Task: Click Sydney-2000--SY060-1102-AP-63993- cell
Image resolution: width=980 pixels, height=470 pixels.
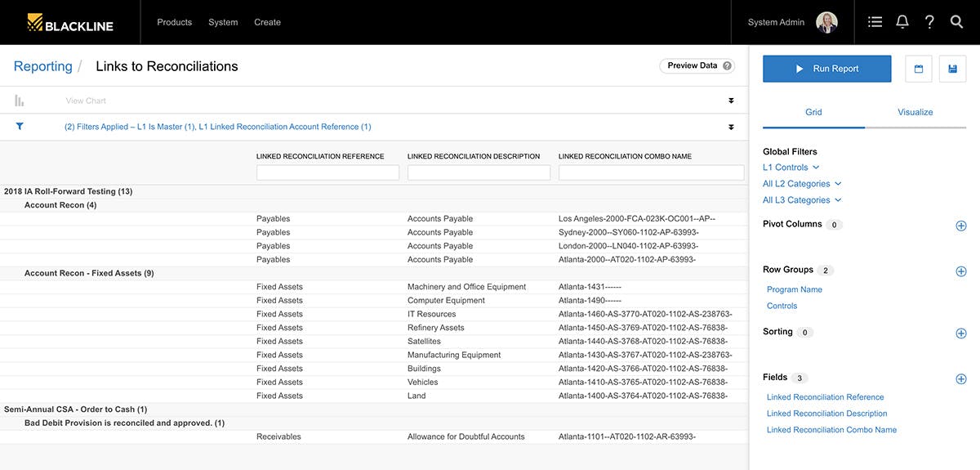Action: click(629, 232)
